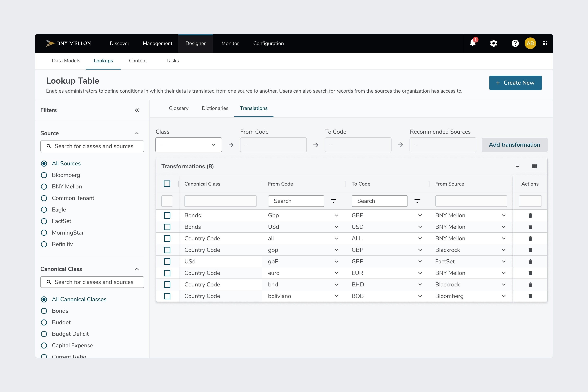Image resolution: width=588 pixels, height=392 pixels.
Task: Open From Code dropdown for Gbp row
Action: point(336,215)
